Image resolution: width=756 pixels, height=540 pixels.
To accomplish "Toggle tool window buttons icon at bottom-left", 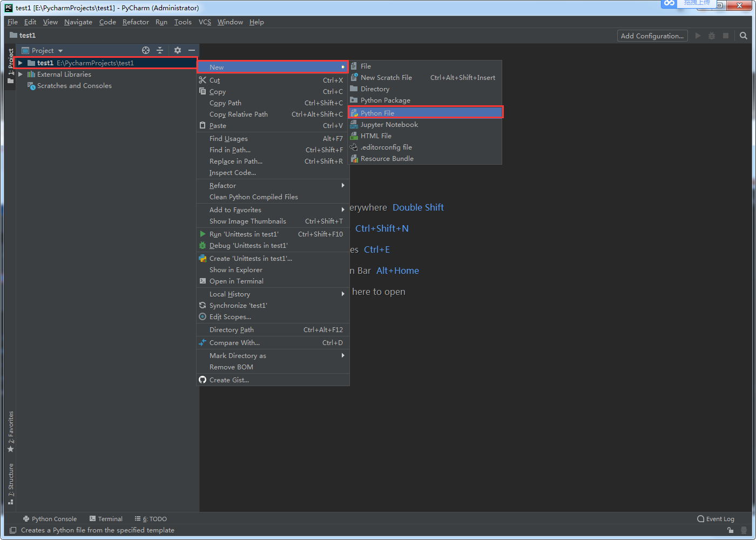I will pos(13,530).
